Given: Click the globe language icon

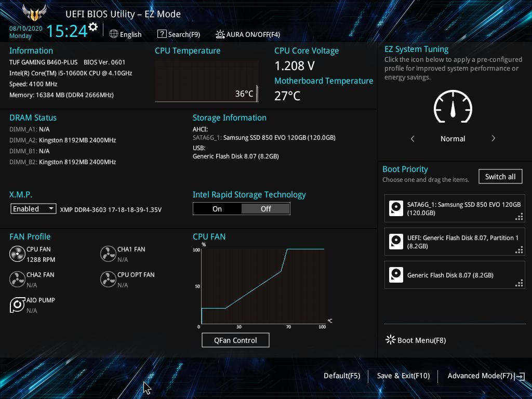Looking at the screenshot, I should [x=114, y=34].
